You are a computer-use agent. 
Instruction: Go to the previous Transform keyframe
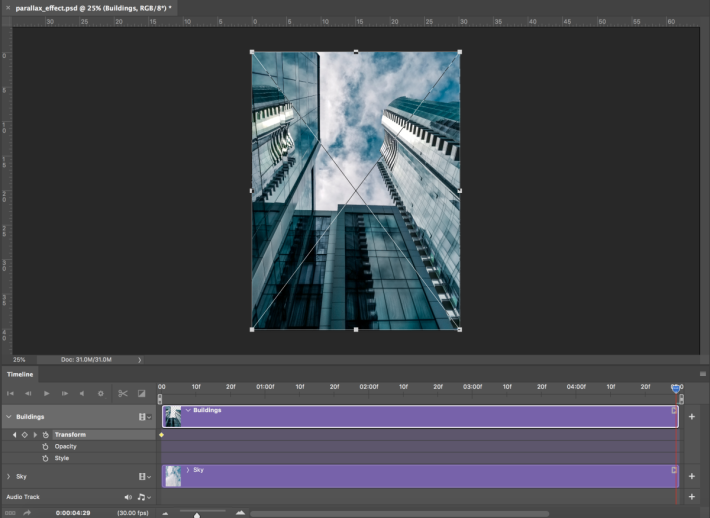[14, 435]
